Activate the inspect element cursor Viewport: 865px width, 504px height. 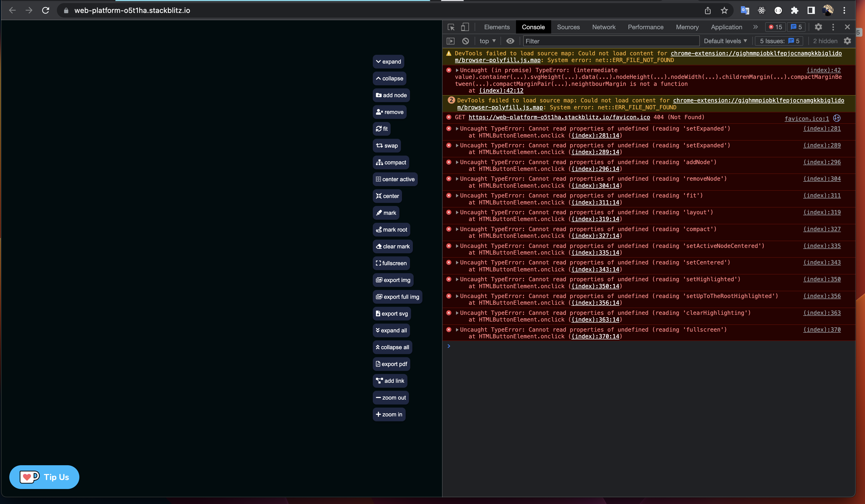tap(451, 27)
